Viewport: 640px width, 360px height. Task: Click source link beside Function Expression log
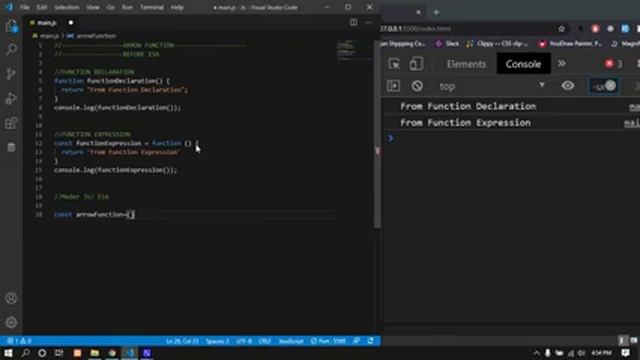pyautogui.click(x=632, y=123)
